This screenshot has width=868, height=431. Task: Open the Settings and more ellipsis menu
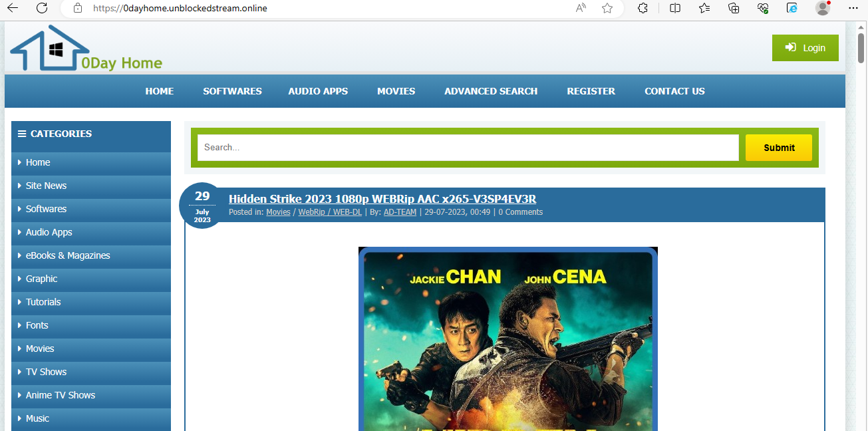pos(854,8)
